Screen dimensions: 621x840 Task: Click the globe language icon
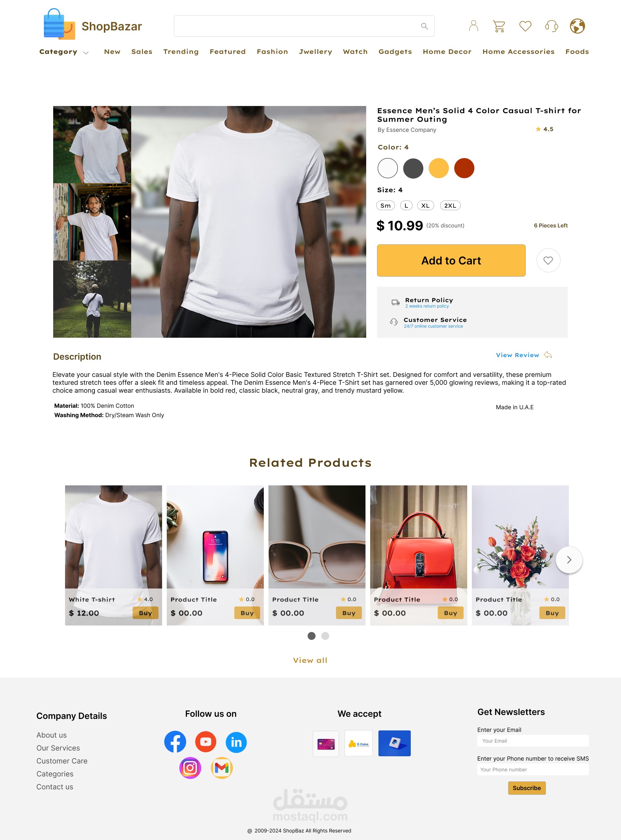point(577,26)
